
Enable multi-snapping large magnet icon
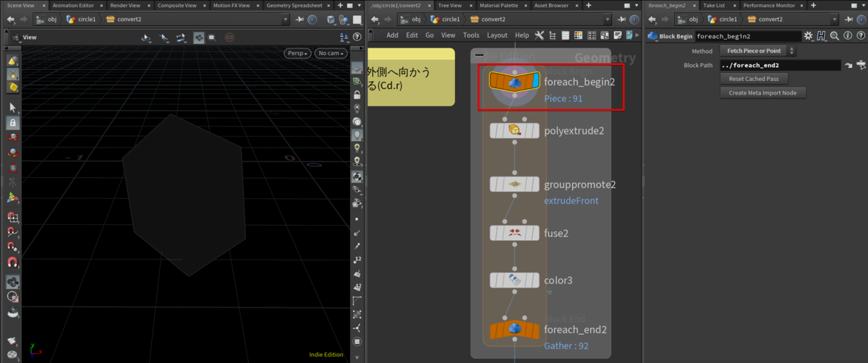(x=12, y=262)
